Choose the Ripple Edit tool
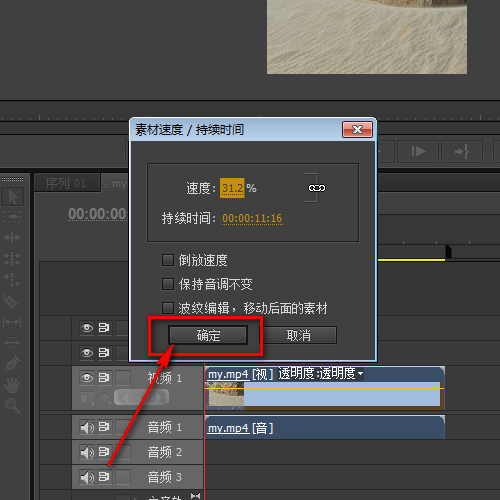500x500 pixels. coord(12,238)
